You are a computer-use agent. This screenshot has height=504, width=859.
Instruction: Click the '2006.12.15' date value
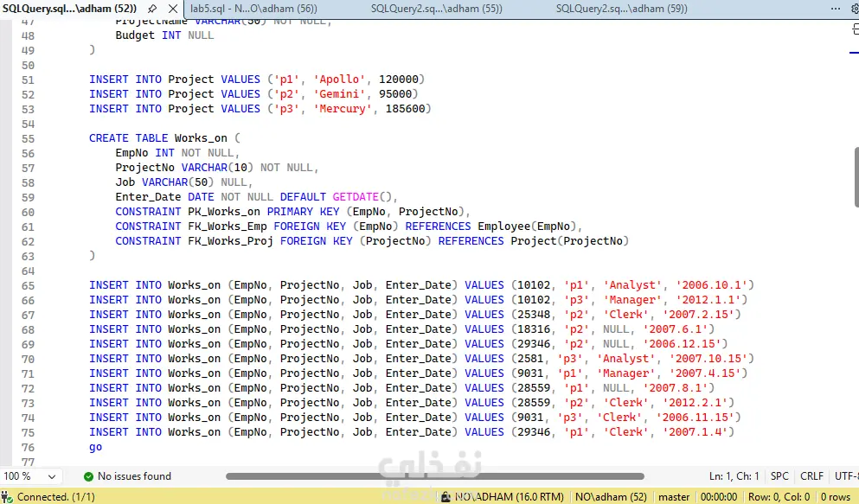pyautogui.click(x=682, y=344)
